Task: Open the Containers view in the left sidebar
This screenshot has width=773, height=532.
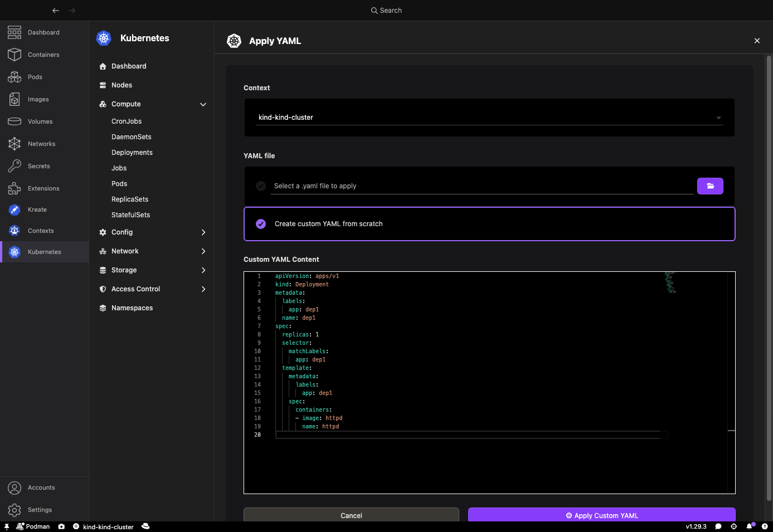Action: click(44, 55)
